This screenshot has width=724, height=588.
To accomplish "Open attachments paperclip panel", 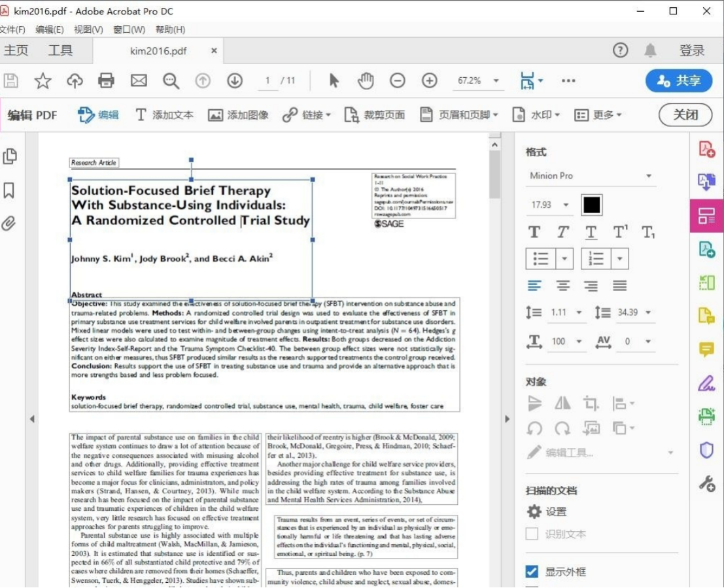I will coord(9,224).
